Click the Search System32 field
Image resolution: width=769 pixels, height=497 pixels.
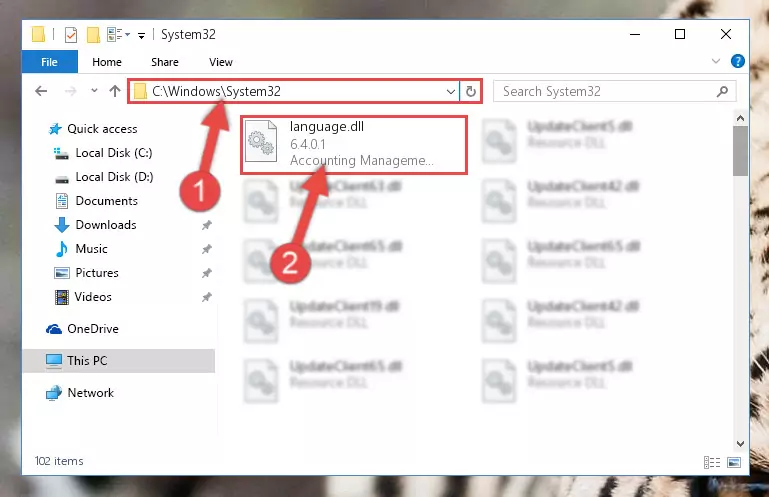coord(614,91)
